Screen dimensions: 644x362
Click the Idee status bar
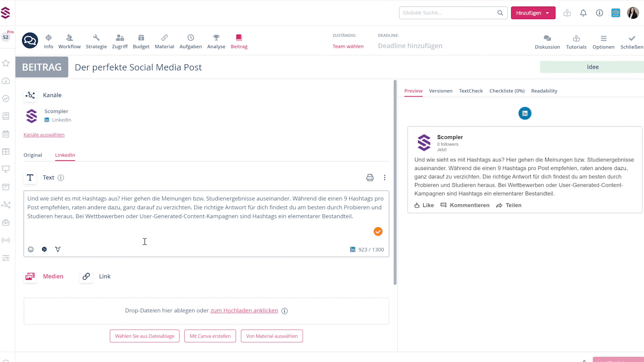click(x=592, y=67)
